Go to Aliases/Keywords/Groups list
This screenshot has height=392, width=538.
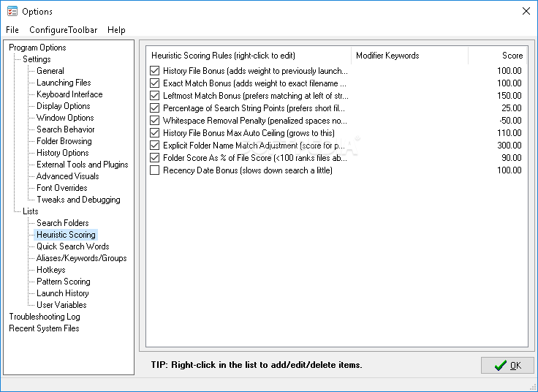[x=82, y=257]
